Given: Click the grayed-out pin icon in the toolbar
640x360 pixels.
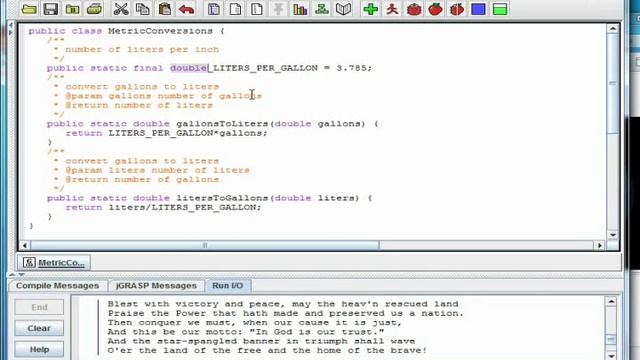Looking at the screenshot, I should (278, 9).
